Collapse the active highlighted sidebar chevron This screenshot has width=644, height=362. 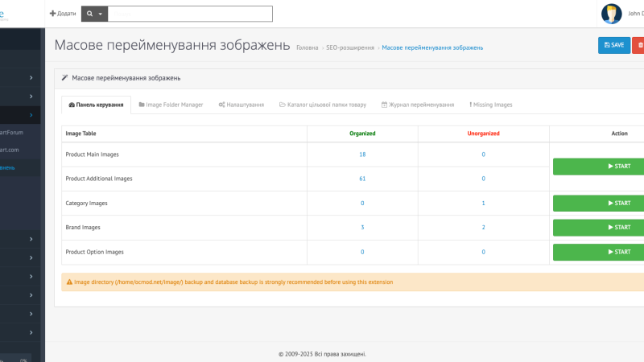tap(31, 115)
